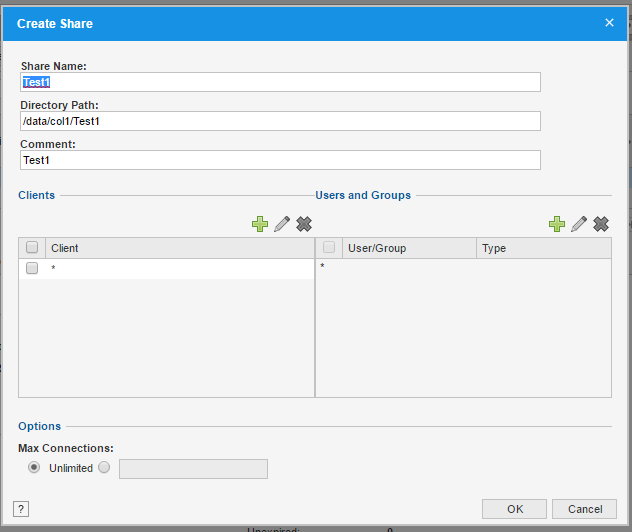Viewport: 632px width, 532px height.
Task: Click the Type column header
Action: pos(543,248)
